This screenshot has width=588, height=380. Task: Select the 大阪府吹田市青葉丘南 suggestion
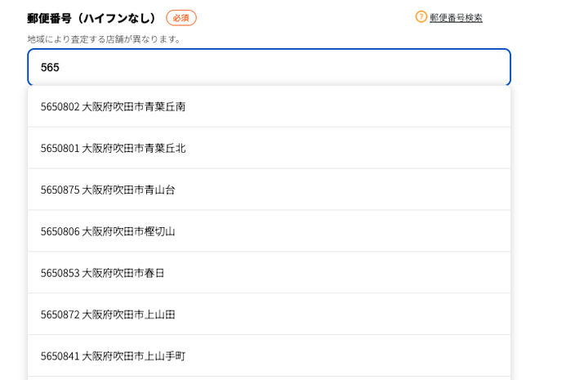point(134,106)
